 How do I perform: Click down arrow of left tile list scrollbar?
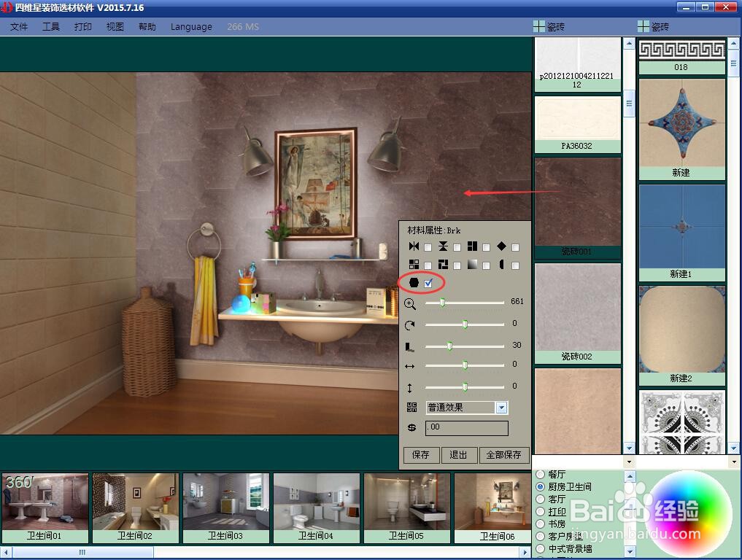[x=629, y=448]
